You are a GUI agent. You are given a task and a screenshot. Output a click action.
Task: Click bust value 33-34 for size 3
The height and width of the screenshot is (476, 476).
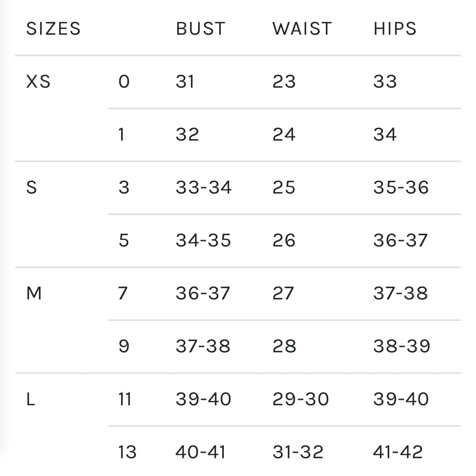coord(204,187)
